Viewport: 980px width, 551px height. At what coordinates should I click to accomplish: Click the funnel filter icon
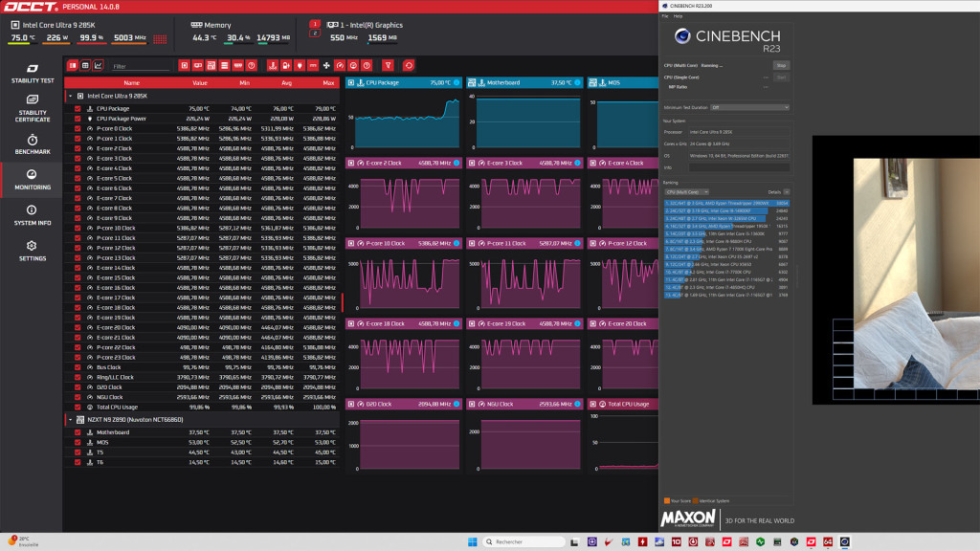389,66
